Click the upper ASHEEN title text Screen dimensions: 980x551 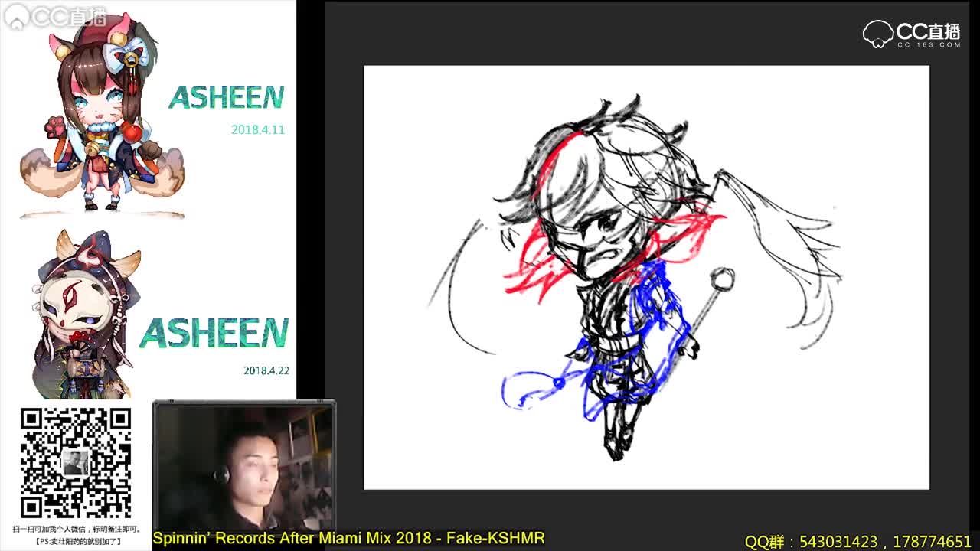coord(227,97)
